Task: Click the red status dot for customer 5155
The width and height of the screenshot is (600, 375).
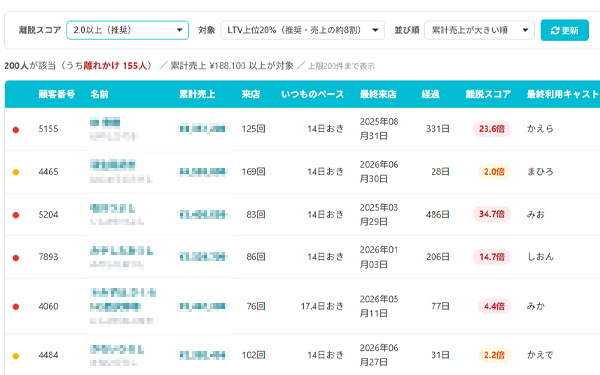Action: pos(16,130)
